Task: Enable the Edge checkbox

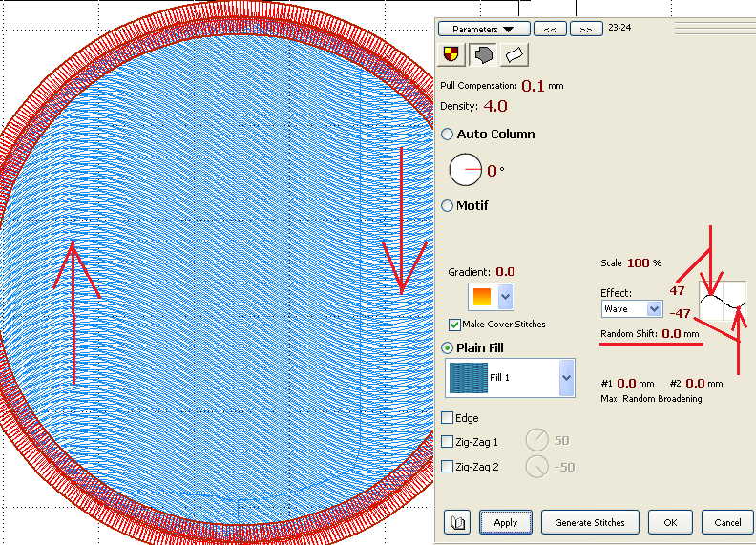Action: point(448,418)
